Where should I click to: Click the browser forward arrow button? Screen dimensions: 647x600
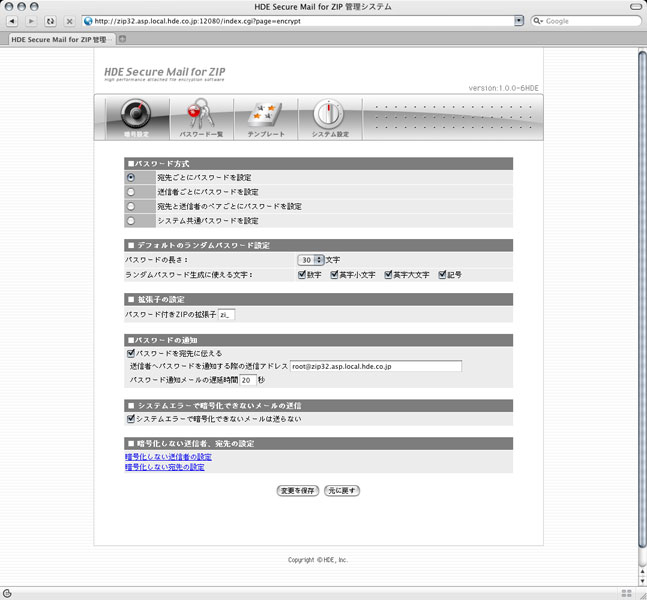coord(31,21)
